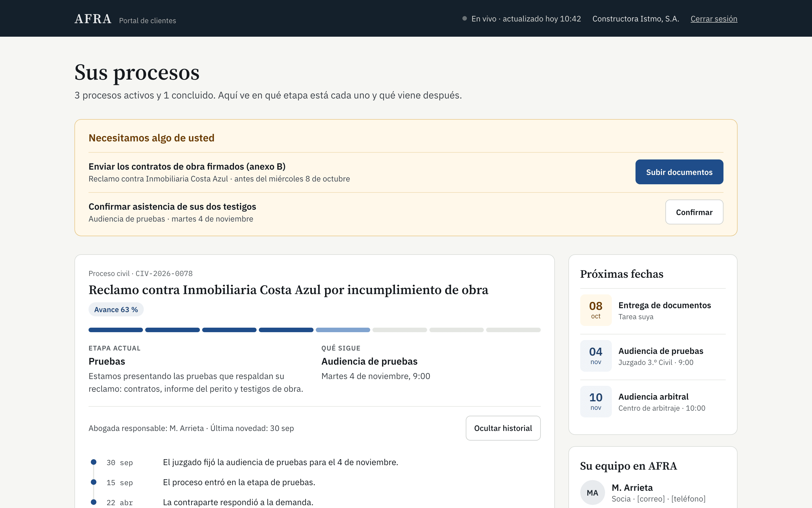Open Audiencia de pruebas in Próximas fechas
812x508 pixels.
pos(653,356)
